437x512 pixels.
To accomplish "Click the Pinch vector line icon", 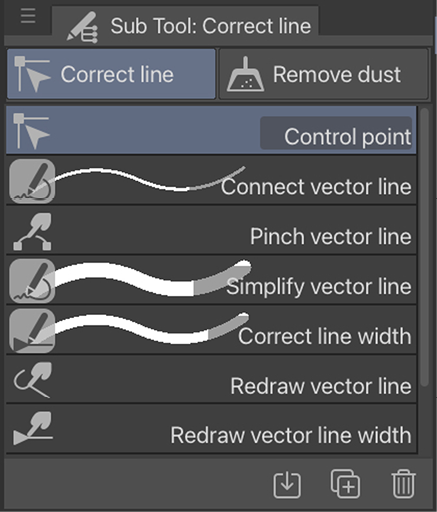I will (32, 231).
